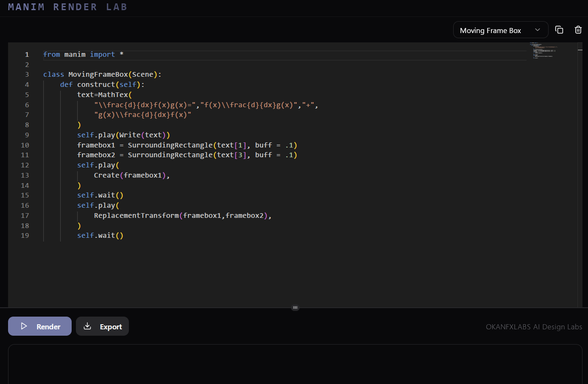Place cursor on the self.play(Write(text)) line
Viewport: 588px width, 384px height.
coord(123,135)
